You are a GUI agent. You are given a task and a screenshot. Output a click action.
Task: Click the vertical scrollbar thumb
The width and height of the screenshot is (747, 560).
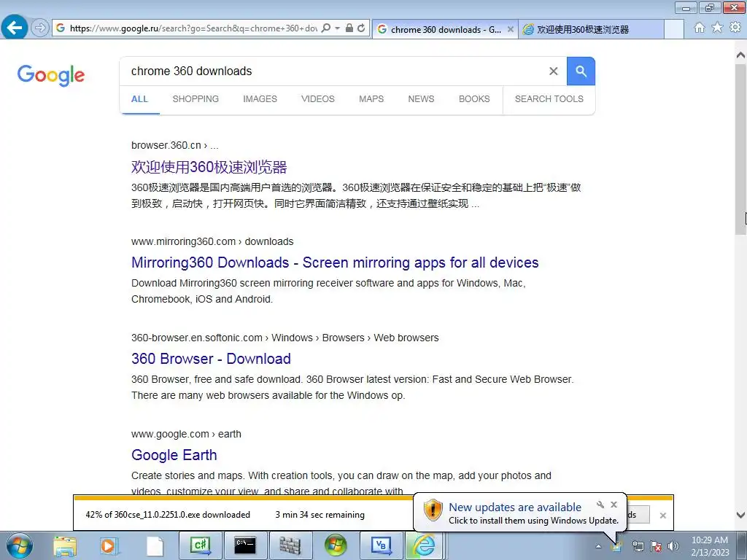[740, 149]
